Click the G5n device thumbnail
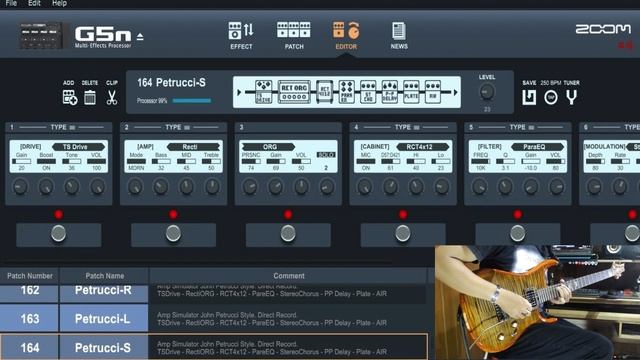640x360 pixels. coord(41,36)
